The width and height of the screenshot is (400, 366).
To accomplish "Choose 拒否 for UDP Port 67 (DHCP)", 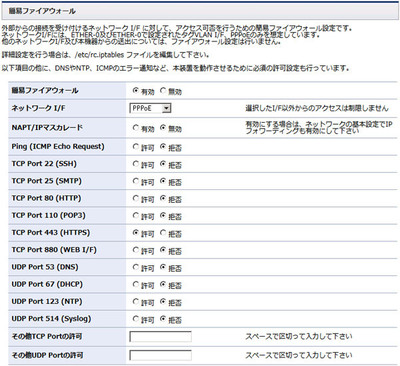I will point(163,284).
